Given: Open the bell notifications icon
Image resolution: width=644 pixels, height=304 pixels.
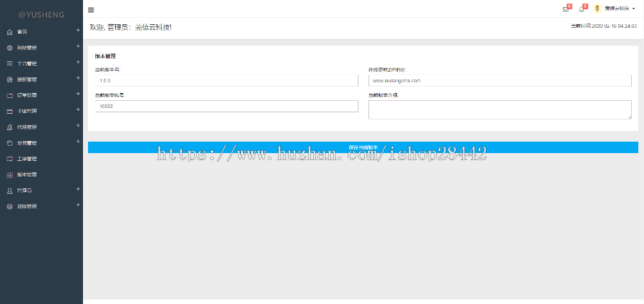Looking at the screenshot, I should coord(581,9).
